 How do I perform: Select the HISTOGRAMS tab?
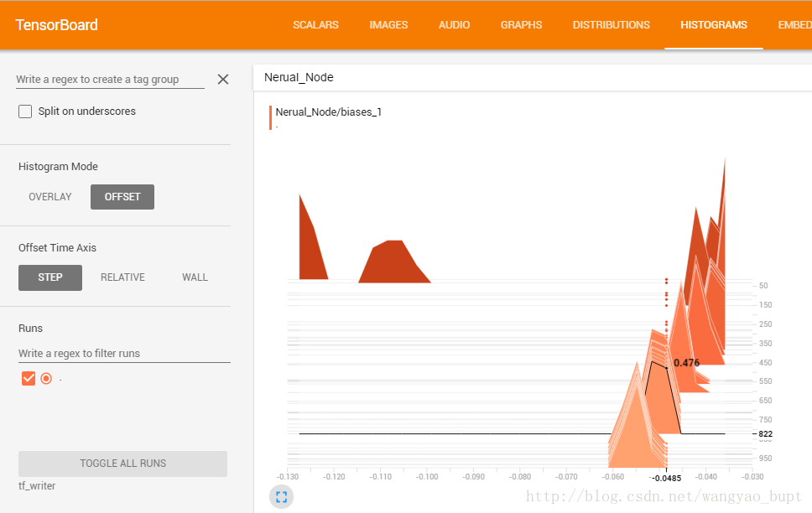click(714, 25)
